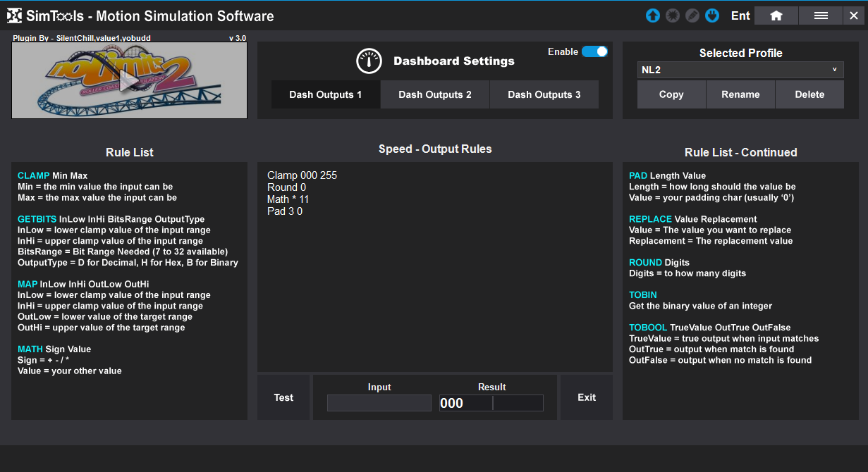
Task: Click the MAP keyword in Rule List
Action: point(27,284)
